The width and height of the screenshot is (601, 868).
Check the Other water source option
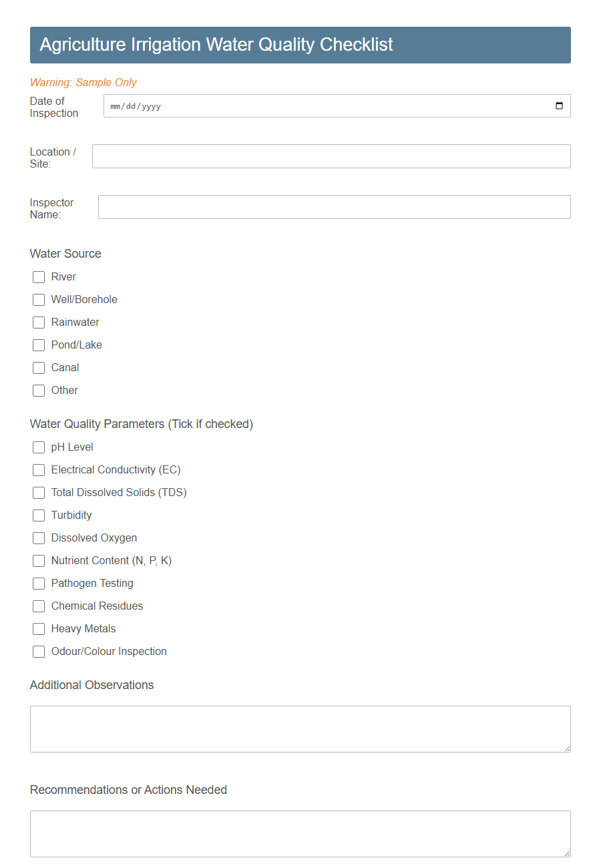(38, 390)
